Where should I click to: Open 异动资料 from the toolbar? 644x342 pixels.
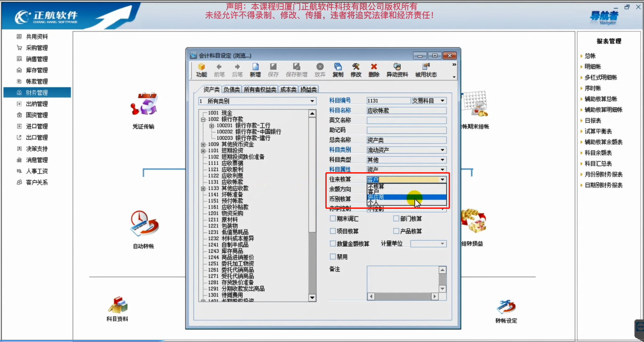pos(397,70)
